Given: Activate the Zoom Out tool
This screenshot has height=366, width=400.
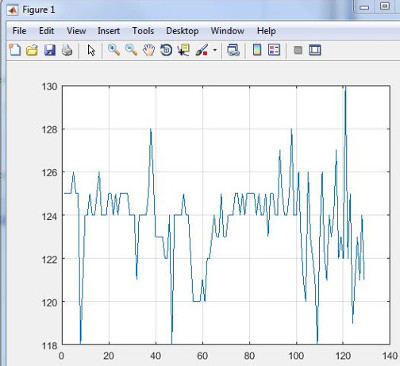Looking at the screenshot, I should click(x=131, y=50).
